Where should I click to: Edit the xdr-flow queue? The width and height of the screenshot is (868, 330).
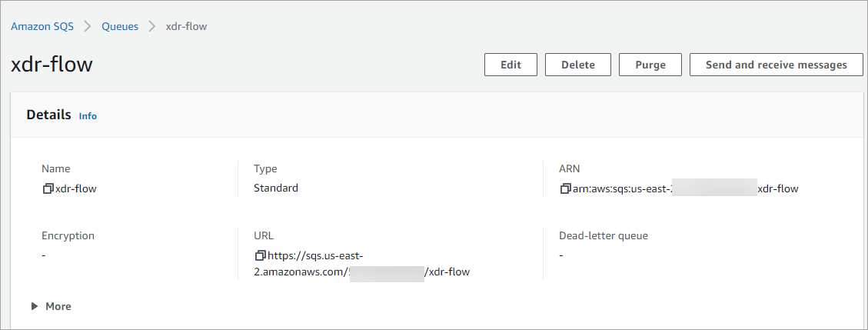(511, 65)
